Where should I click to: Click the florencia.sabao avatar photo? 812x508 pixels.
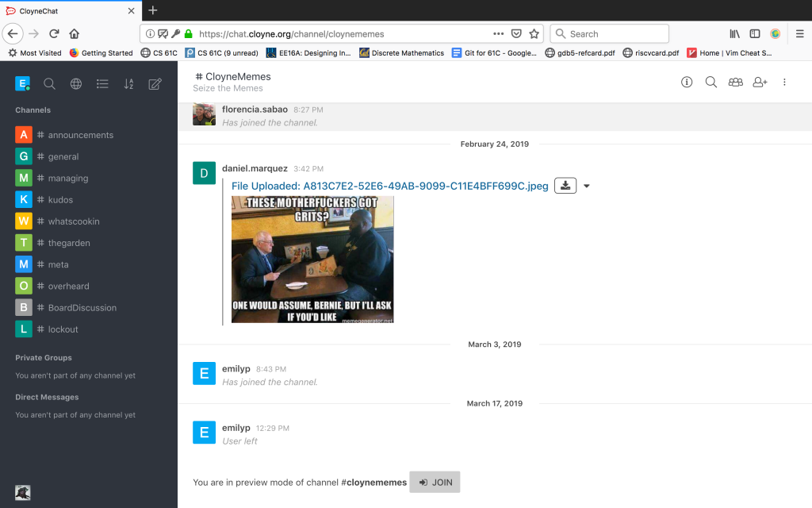point(204,114)
